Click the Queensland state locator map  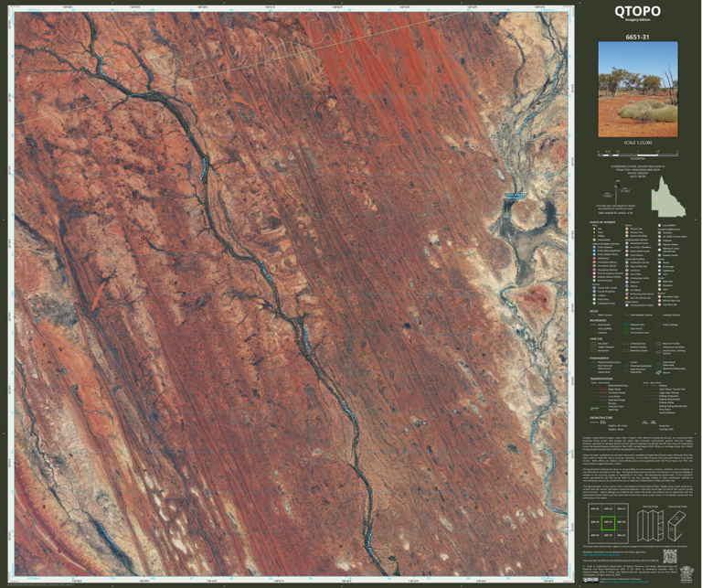pyautogui.click(x=668, y=196)
